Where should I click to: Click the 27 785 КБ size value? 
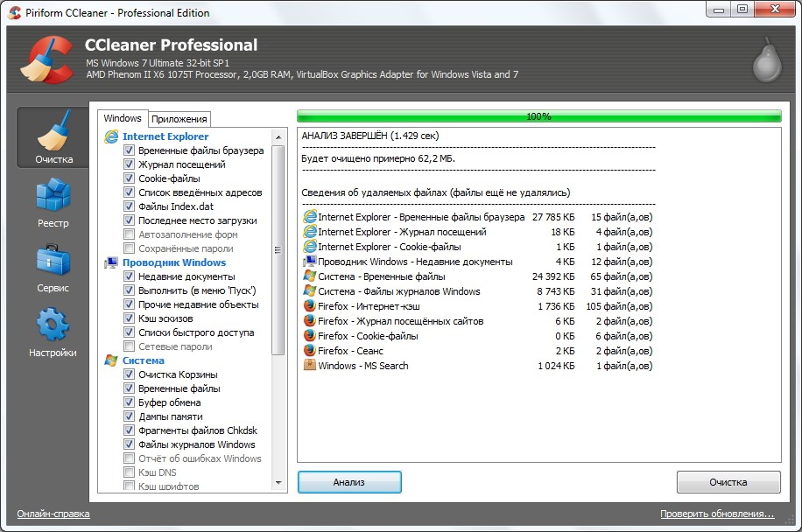(553, 217)
